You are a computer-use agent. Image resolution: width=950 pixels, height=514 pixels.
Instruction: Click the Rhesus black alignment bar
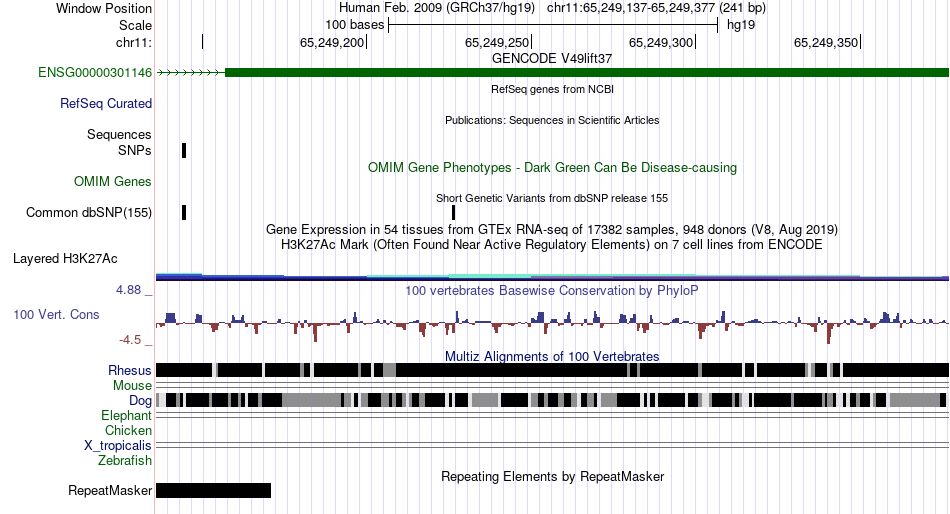pos(552,370)
